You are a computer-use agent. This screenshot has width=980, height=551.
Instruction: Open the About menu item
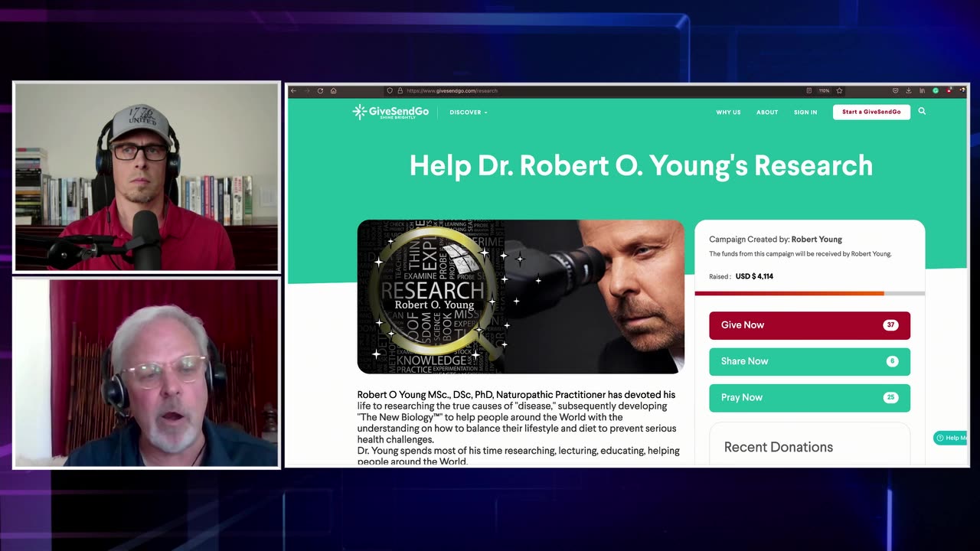(x=767, y=112)
